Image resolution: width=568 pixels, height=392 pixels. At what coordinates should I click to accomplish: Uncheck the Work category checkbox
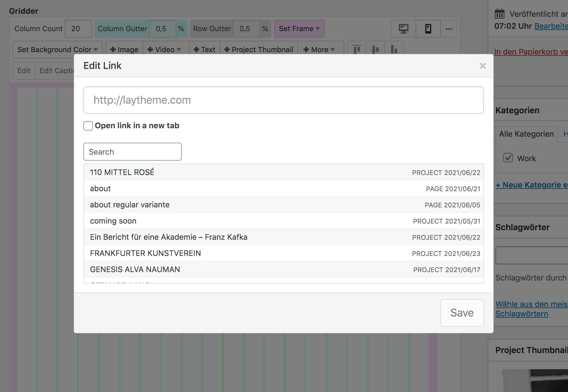[x=508, y=158]
